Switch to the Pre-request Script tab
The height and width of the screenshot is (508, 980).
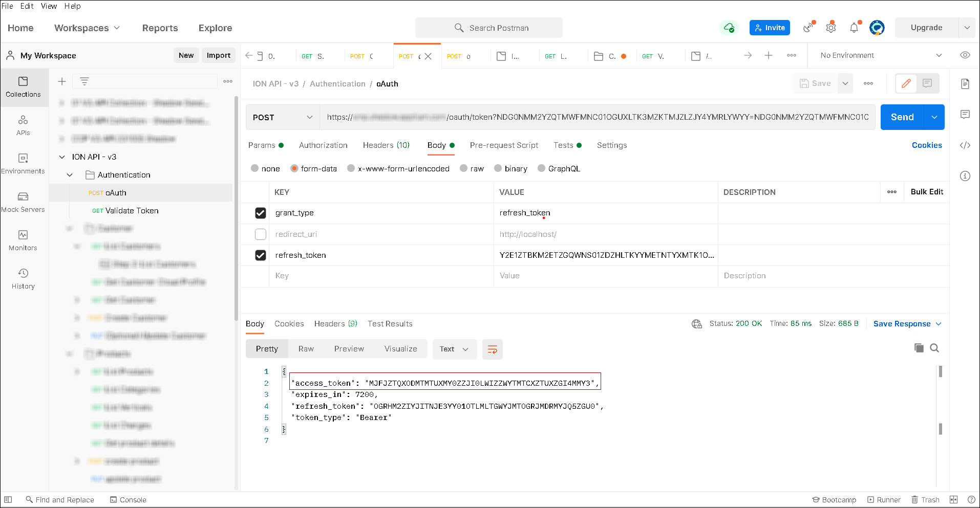504,145
